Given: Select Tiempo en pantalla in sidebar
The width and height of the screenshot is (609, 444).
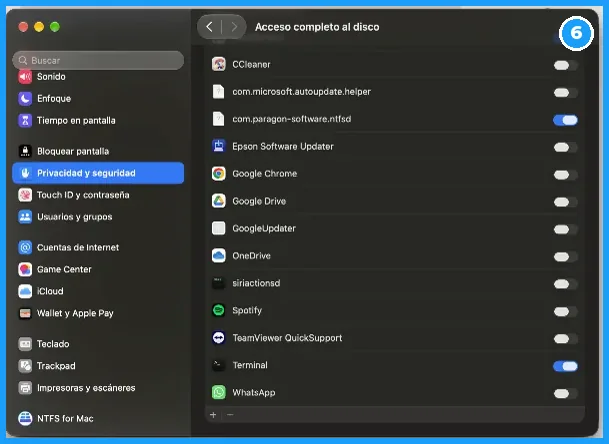Looking at the screenshot, I should pyautogui.click(x=98, y=120).
